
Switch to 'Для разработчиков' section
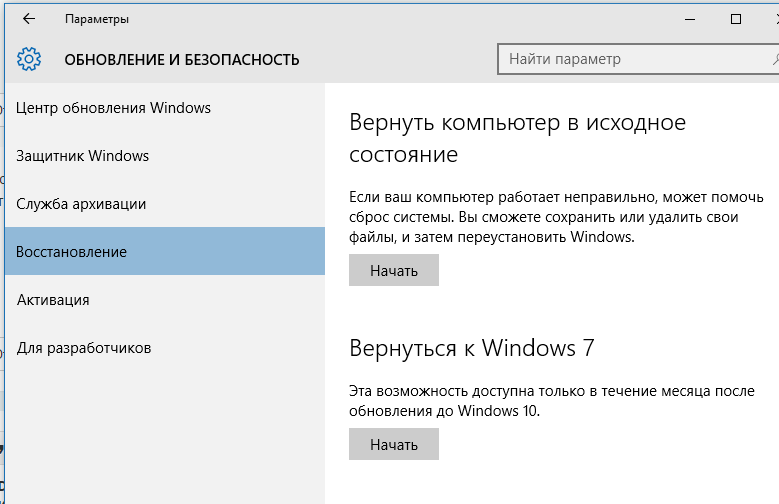tap(84, 348)
